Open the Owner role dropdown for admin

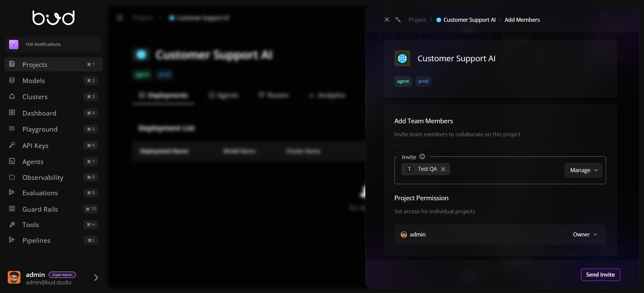[x=585, y=234]
